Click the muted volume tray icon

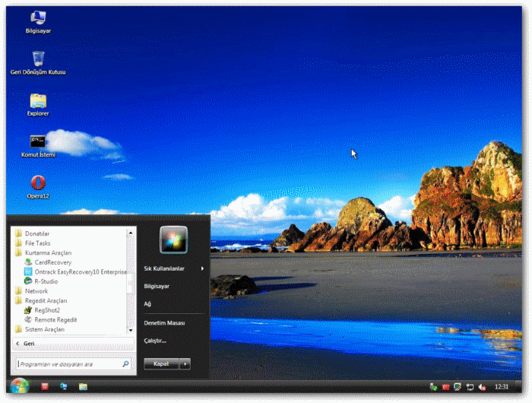pos(482,387)
